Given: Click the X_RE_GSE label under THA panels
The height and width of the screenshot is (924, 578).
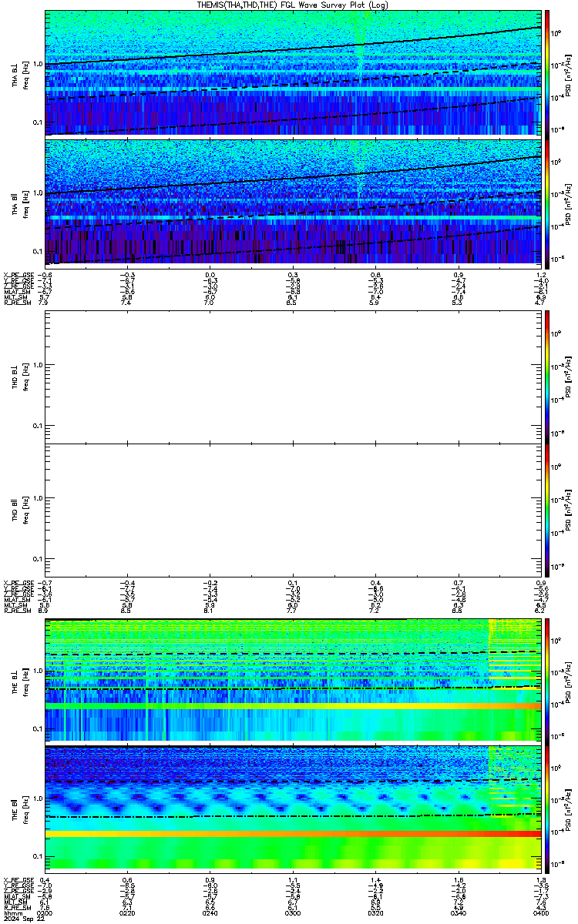Looking at the screenshot, I should point(18,275).
